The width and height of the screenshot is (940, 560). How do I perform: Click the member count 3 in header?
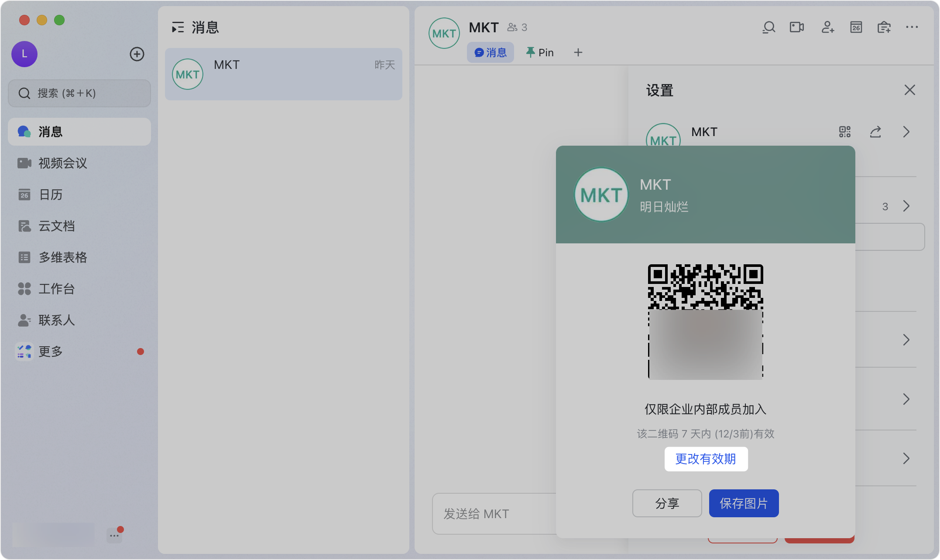click(x=517, y=27)
